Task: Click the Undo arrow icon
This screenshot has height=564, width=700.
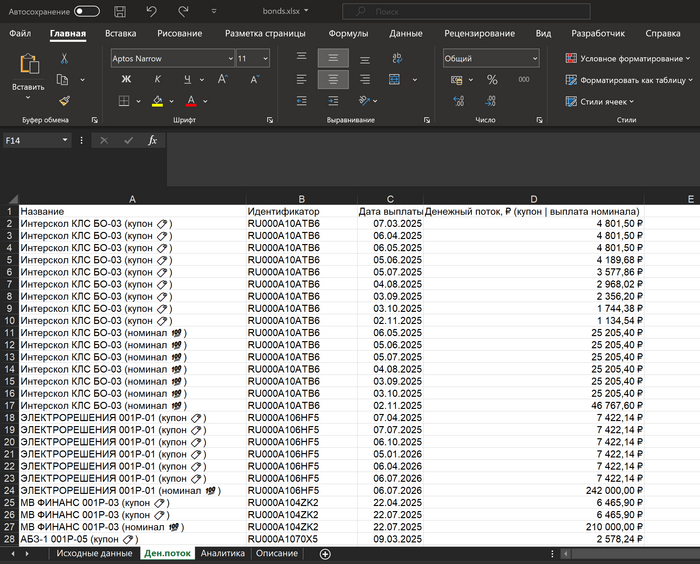Action: pyautogui.click(x=151, y=11)
